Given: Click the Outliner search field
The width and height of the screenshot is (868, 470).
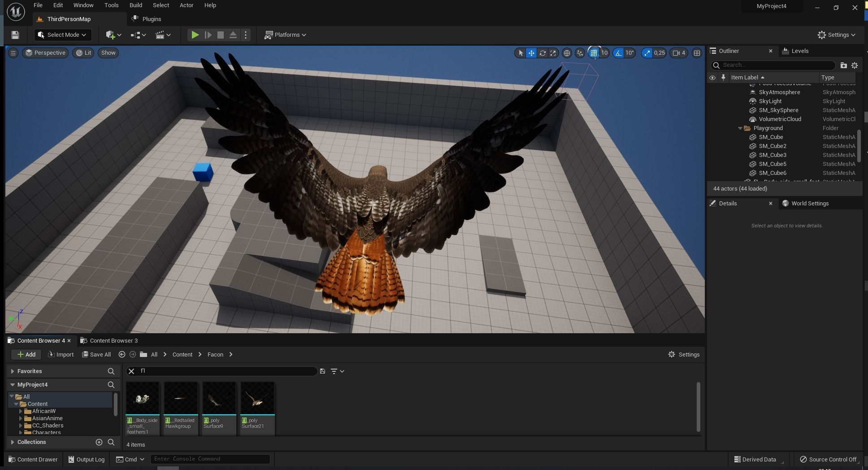Looking at the screenshot, I should pyautogui.click(x=773, y=65).
